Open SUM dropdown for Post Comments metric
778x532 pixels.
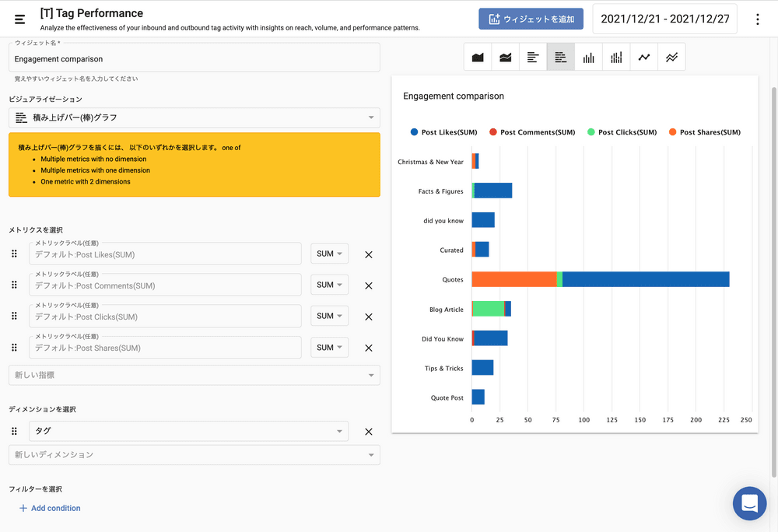pyautogui.click(x=329, y=285)
